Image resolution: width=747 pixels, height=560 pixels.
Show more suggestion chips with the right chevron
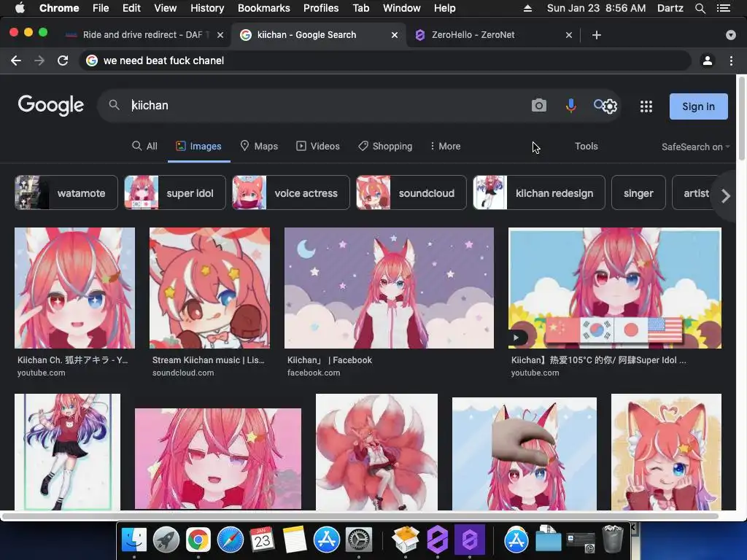point(726,195)
